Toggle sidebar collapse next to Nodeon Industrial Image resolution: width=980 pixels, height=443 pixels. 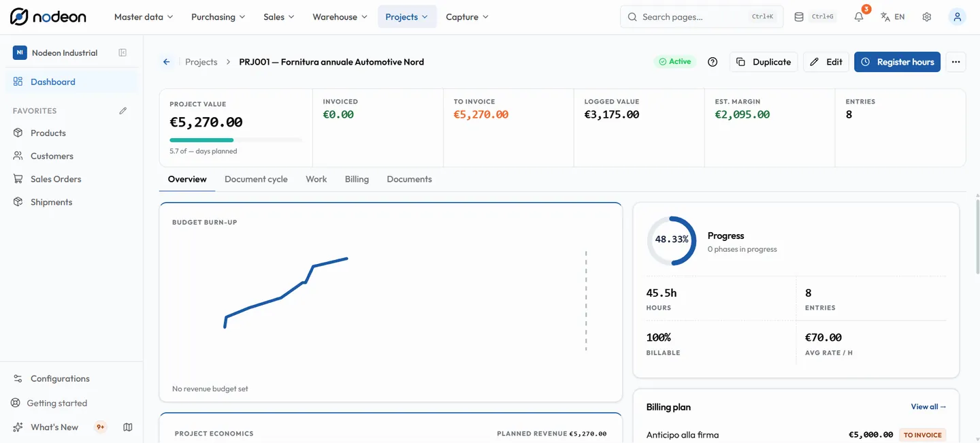[x=122, y=52]
